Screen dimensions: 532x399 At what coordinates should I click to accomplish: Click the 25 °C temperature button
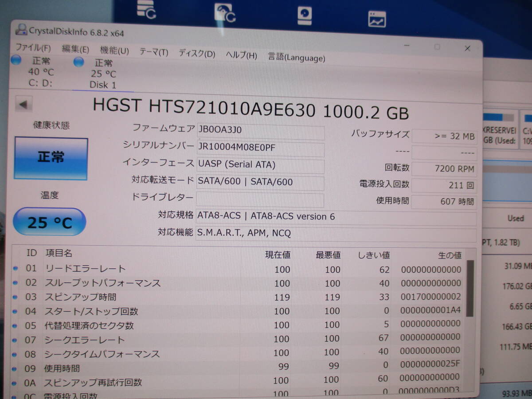49,222
